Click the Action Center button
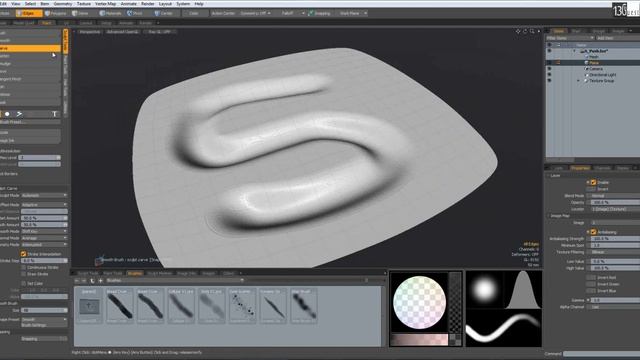 [x=223, y=13]
